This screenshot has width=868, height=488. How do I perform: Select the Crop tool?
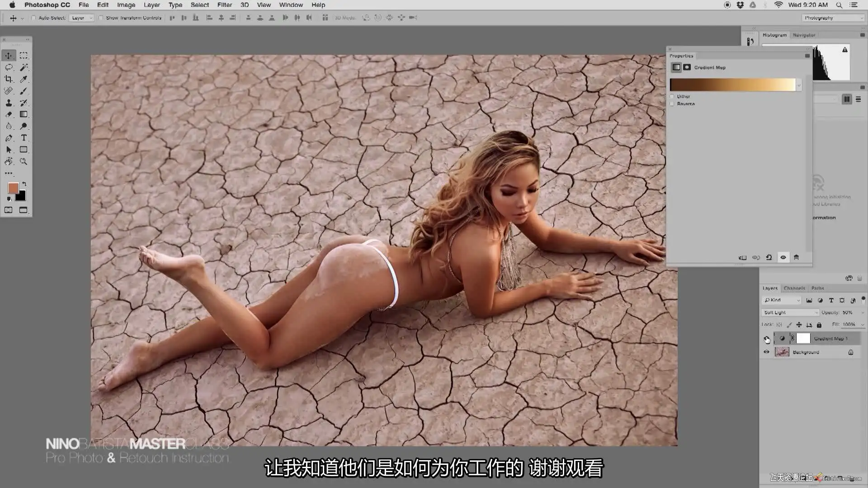pos(9,79)
